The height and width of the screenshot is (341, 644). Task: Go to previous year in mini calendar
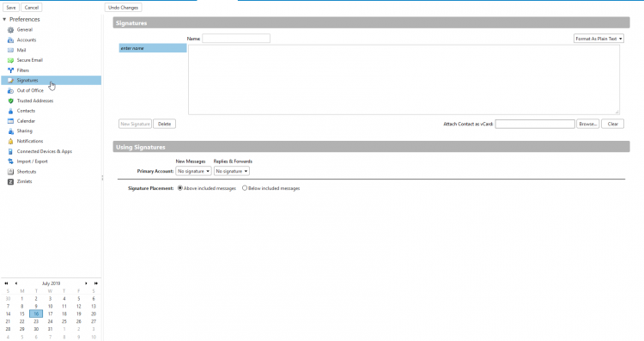tap(6, 283)
